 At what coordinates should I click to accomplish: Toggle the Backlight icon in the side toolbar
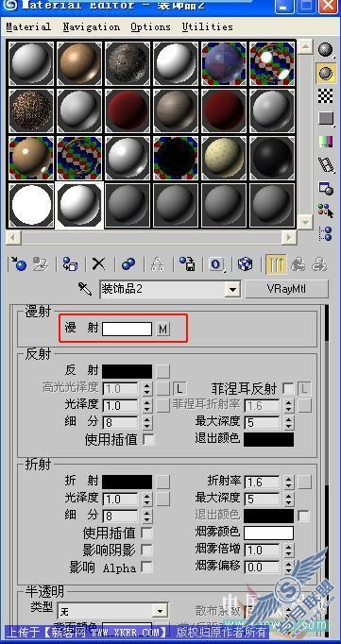[326, 74]
